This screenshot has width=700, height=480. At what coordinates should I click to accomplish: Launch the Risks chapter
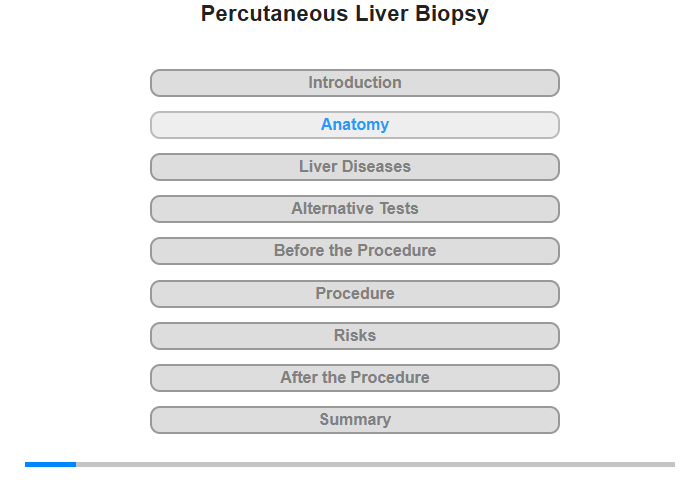[x=355, y=336]
